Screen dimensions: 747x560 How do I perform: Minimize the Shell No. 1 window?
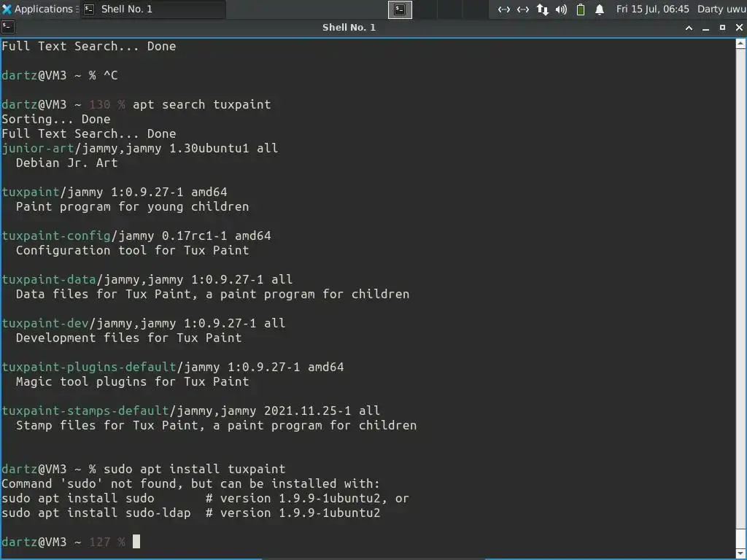705,28
